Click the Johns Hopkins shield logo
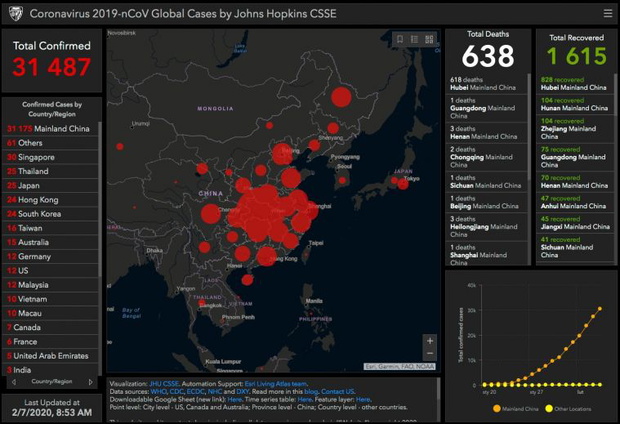The width and height of the screenshot is (620, 424). coord(16,13)
